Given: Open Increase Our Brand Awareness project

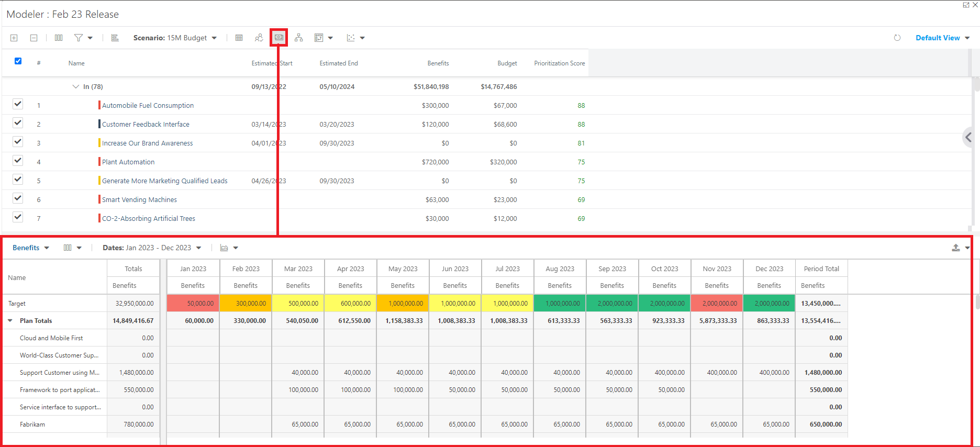Looking at the screenshot, I should [x=147, y=143].
